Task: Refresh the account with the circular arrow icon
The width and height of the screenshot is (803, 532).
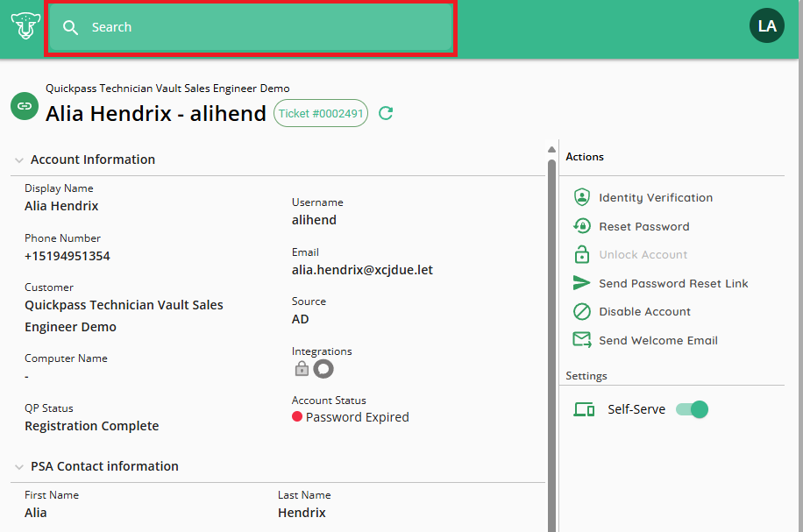Action: point(386,113)
